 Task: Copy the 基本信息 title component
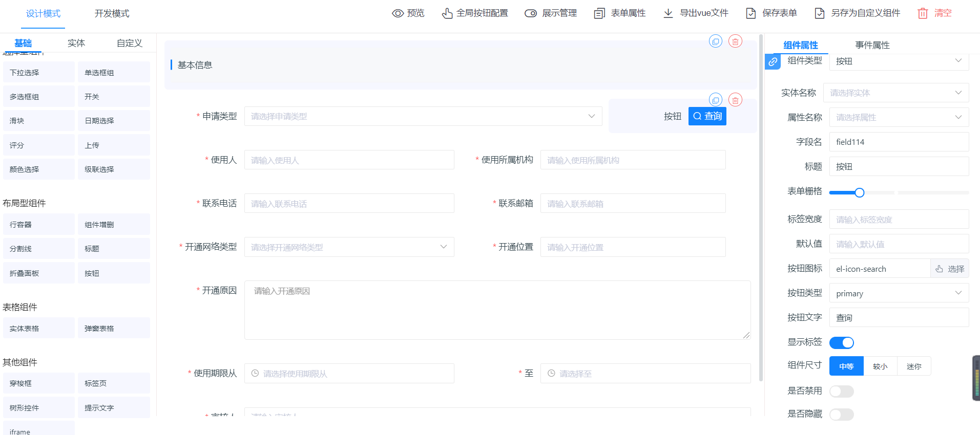(x=716, y=41)
